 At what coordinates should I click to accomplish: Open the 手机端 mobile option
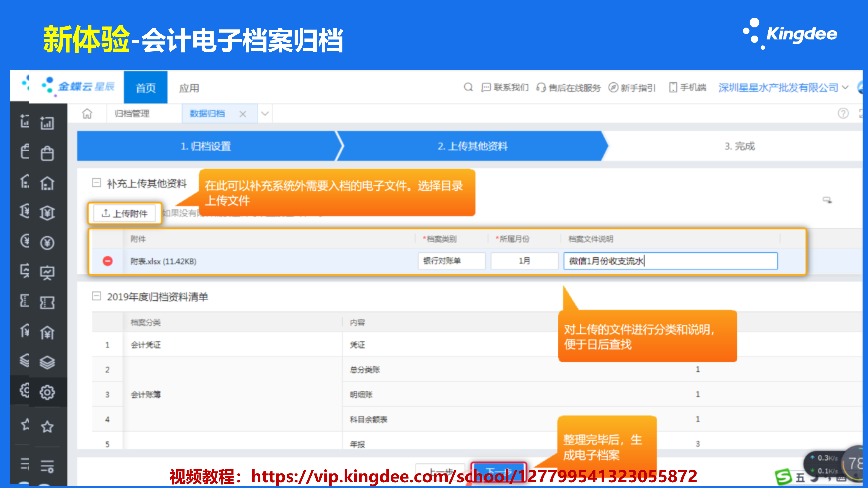click(x=687, y=88)
